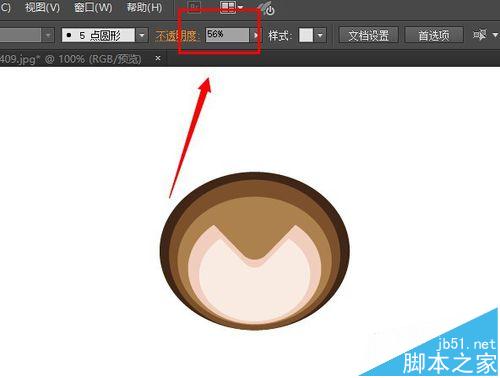Open the opacity slider arrow
Screen dimensions: 500x378
255,35
